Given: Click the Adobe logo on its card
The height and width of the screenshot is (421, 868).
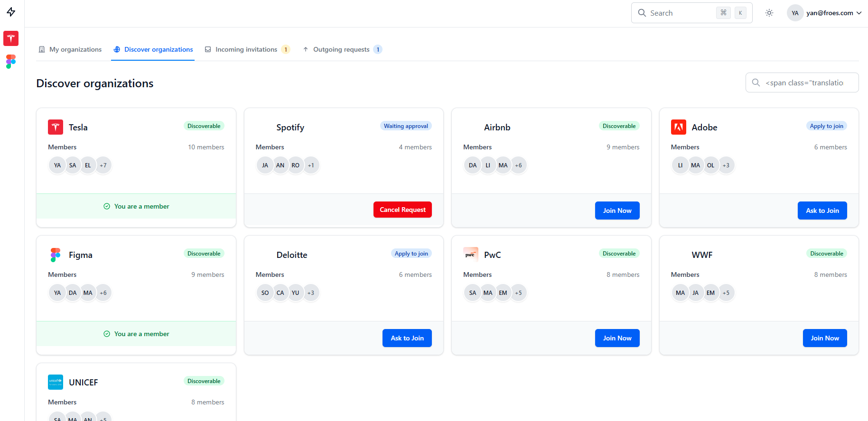Looking at the screenshot, I should (678, 127).
